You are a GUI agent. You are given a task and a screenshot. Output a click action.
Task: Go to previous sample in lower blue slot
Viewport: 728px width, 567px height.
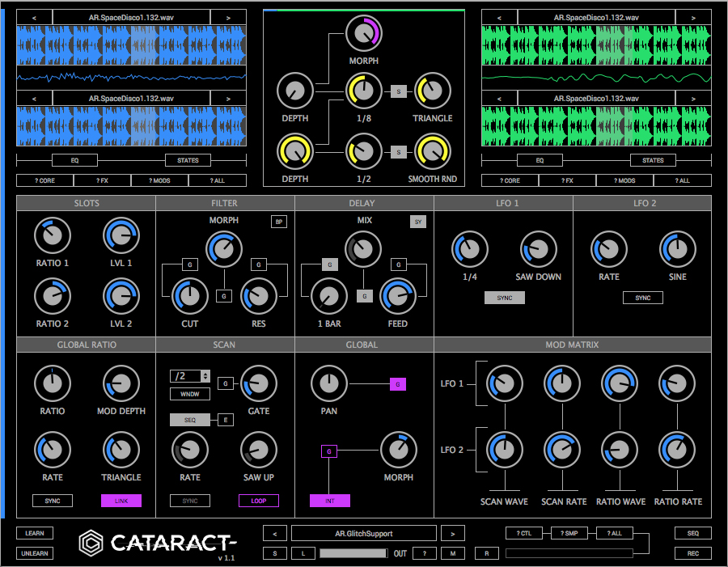34,99
